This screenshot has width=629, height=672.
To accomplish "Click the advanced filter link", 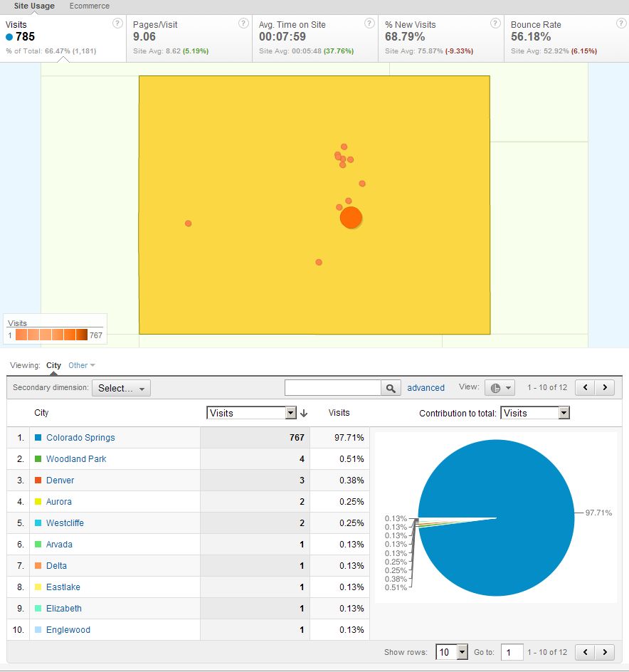I will (x=425, y=388).
